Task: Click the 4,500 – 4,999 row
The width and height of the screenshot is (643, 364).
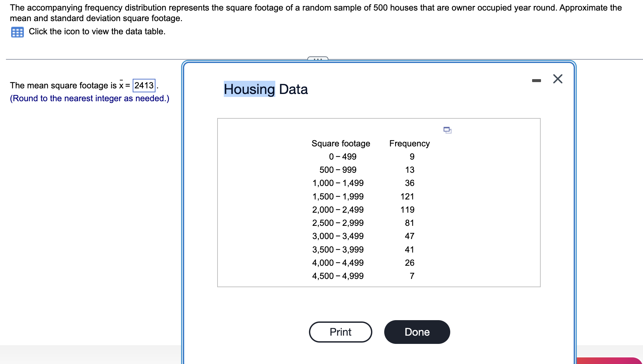Action: point(338,276)
